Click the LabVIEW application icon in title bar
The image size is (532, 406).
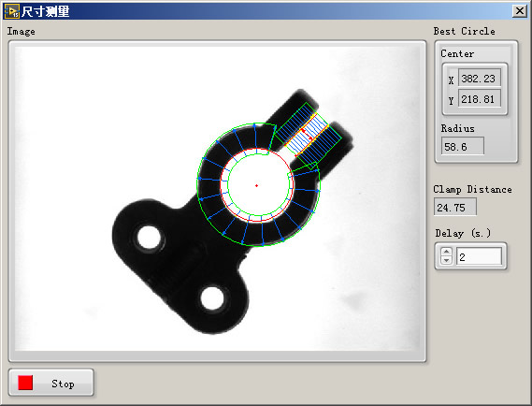[12, 11]
